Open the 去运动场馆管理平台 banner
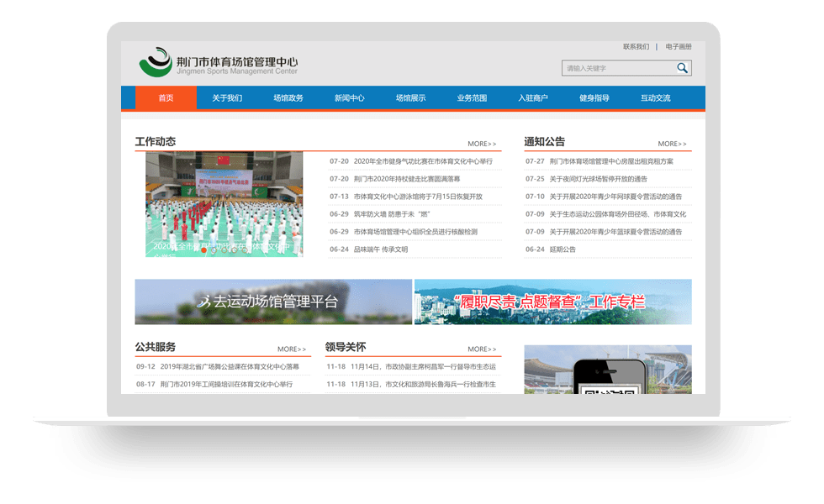824x504 pixels. pos(273,302)
